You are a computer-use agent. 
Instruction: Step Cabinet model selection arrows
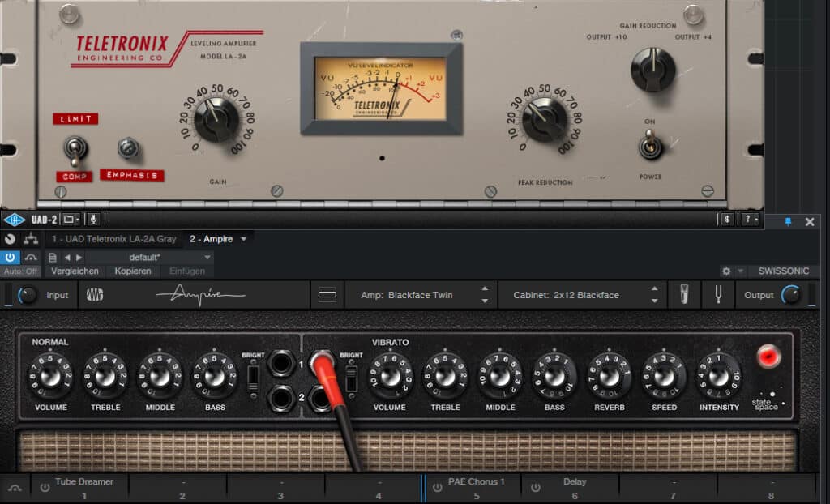coord(655,295)
